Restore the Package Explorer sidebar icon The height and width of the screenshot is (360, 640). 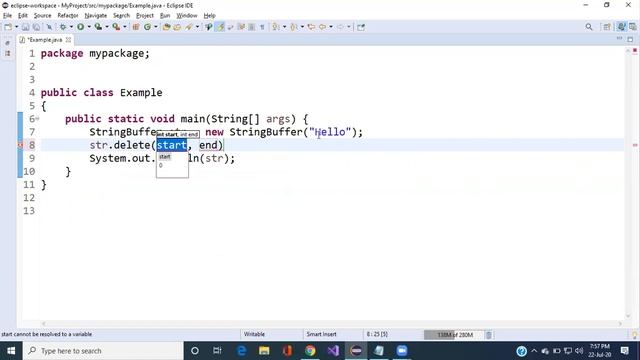coord(8,43)
